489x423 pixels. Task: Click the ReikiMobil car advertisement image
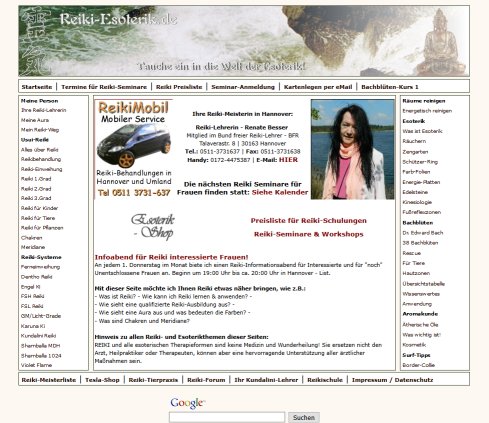pos(134,149)
